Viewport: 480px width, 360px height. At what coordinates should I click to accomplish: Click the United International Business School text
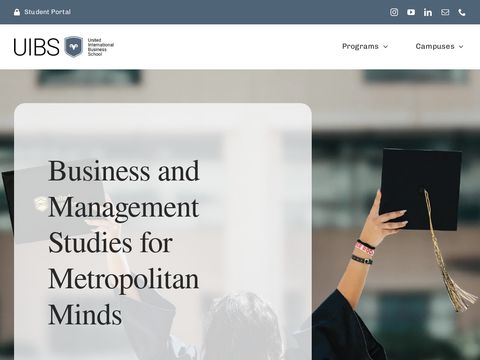coord(101,47)
